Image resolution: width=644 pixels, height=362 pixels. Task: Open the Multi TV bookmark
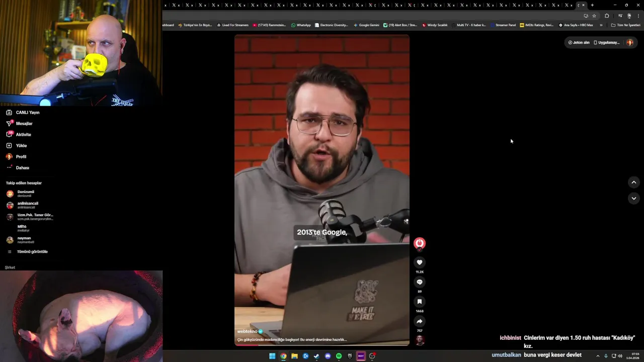(x=468, y=25)
